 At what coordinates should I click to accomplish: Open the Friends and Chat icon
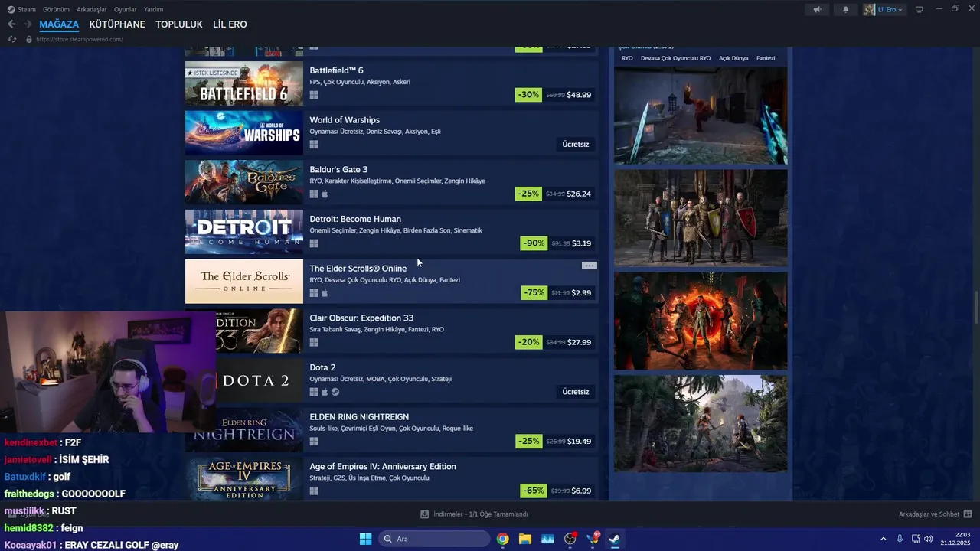[968, 514]
